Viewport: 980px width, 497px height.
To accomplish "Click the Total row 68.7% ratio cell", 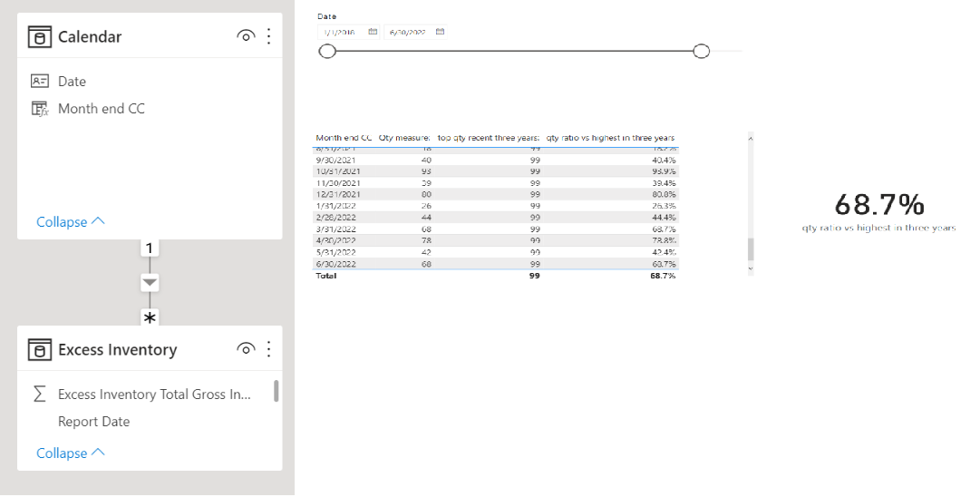I will pos(663,276).
